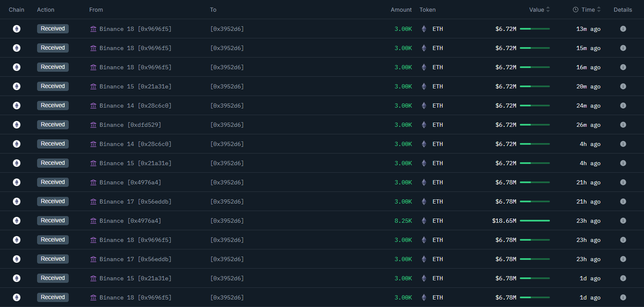Click the Received action tag on the first row

52,28
